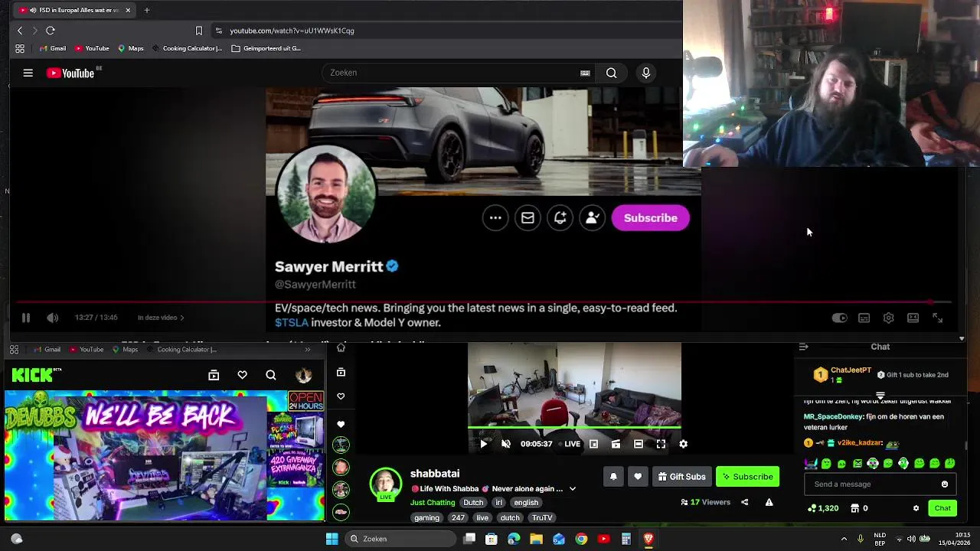Image resolution: width=980 pixels, height=551 pixels.
Task: Open Kick following heart icon in Devubbs window
Action: (x=242, y=375)
